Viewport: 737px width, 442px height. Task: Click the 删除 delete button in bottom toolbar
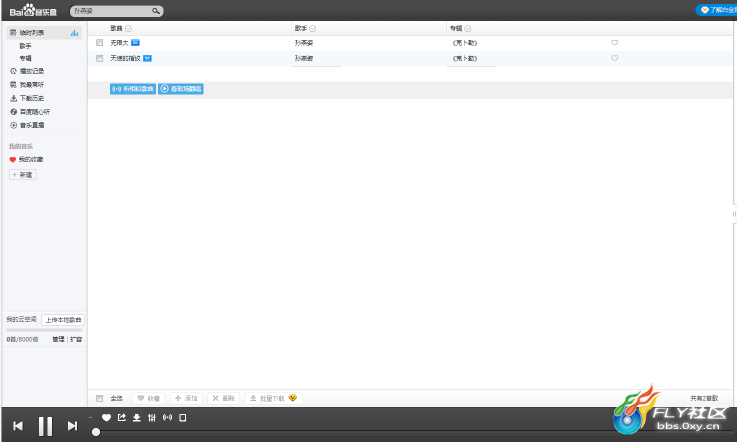pyautogui.click(x=224, y=398)
